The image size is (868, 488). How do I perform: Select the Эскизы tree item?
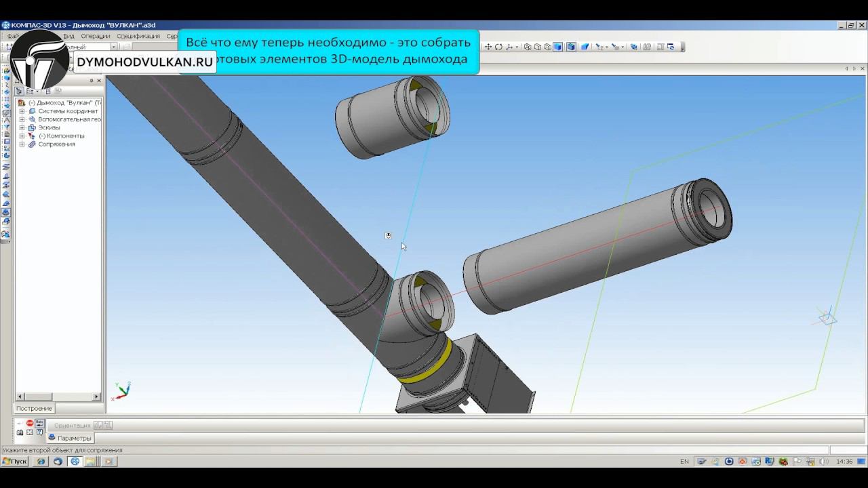(49, 127)
